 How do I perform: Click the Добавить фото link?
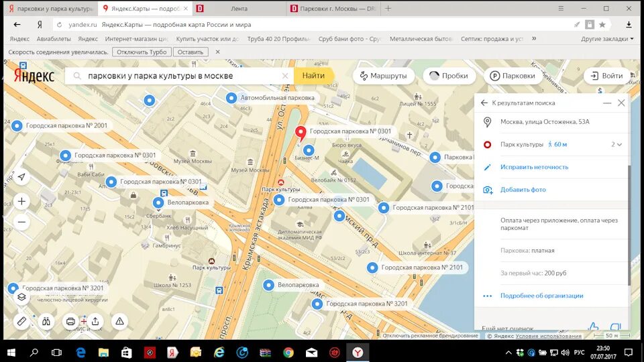pos(523,190)
